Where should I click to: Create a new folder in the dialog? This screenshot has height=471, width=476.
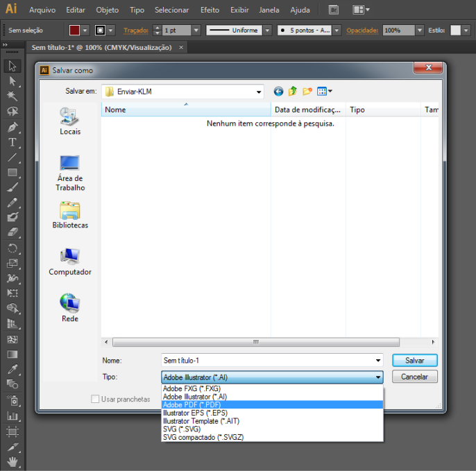pyautogui.click(x=307, y=91)
